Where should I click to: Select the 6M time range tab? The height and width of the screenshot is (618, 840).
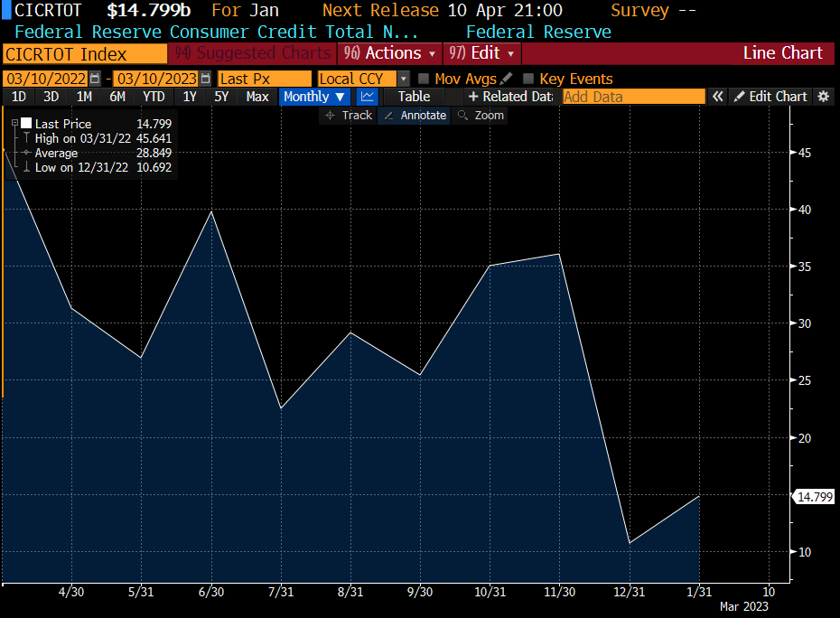[117, 97]
